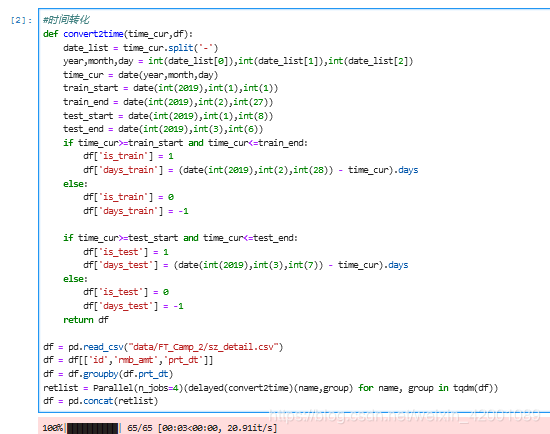
Task: Click the line df = df[['id','rmb_amt','prt_dt']]
Action: click(x=128, y=360)
